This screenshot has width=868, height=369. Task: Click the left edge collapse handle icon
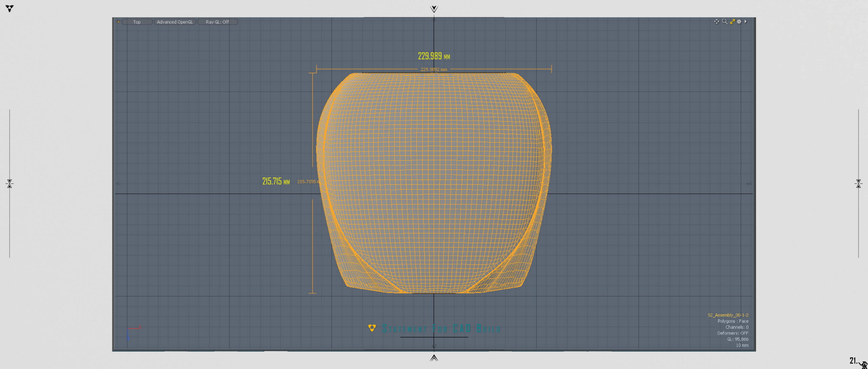click(x=9, y=184)
